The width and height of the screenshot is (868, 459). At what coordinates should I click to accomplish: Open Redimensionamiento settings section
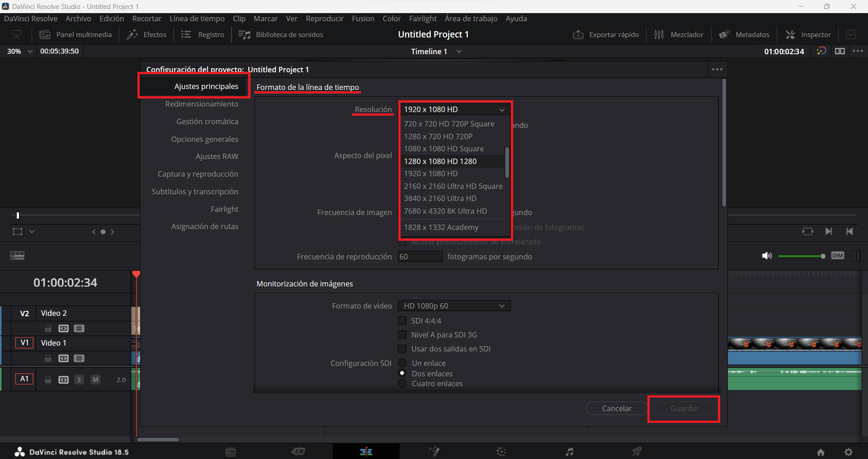[202, 104]
